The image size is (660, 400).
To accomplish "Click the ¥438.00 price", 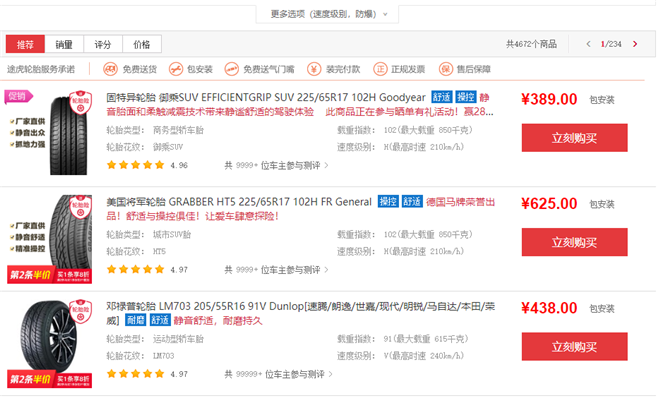I will click(x=549, y=308).
